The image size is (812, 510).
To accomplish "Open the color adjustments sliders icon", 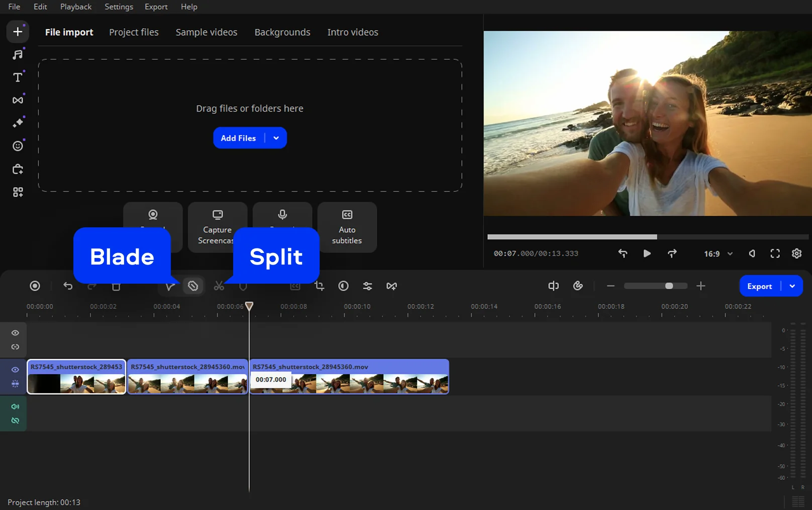I will 367,286.
